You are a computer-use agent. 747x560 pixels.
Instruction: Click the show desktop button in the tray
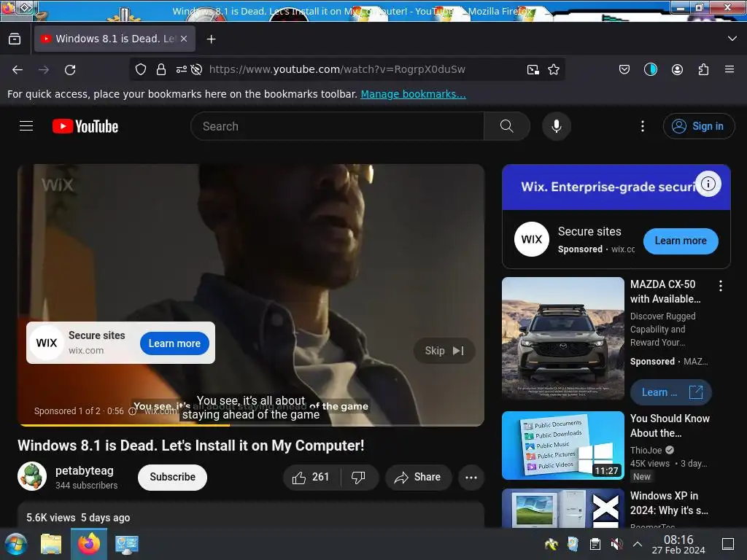pos(728,544)
